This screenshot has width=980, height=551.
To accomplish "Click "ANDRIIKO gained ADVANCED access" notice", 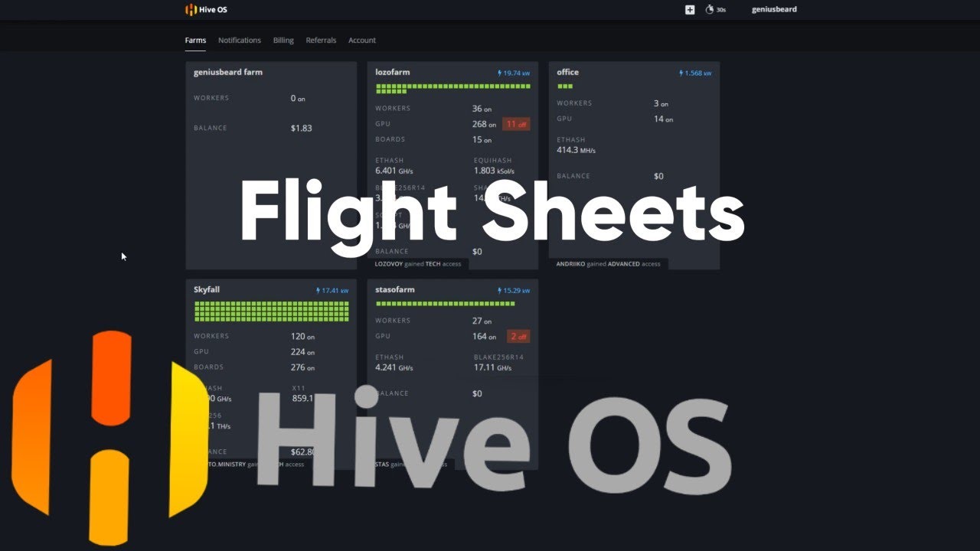I will click(609, 264).
